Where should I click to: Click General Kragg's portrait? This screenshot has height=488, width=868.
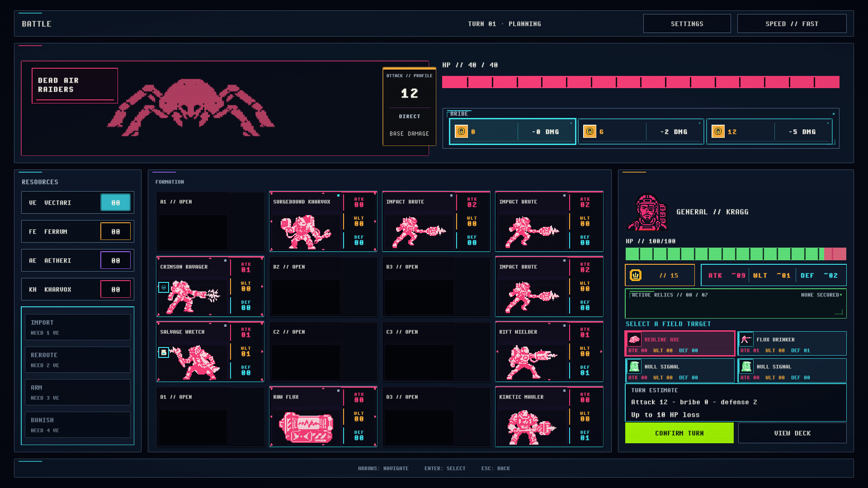(647, 212)
